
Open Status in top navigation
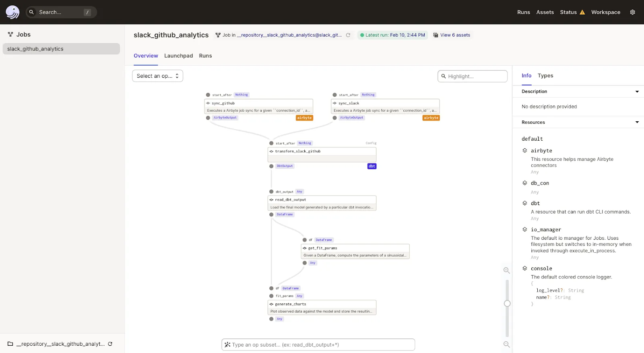coord(568,12)
